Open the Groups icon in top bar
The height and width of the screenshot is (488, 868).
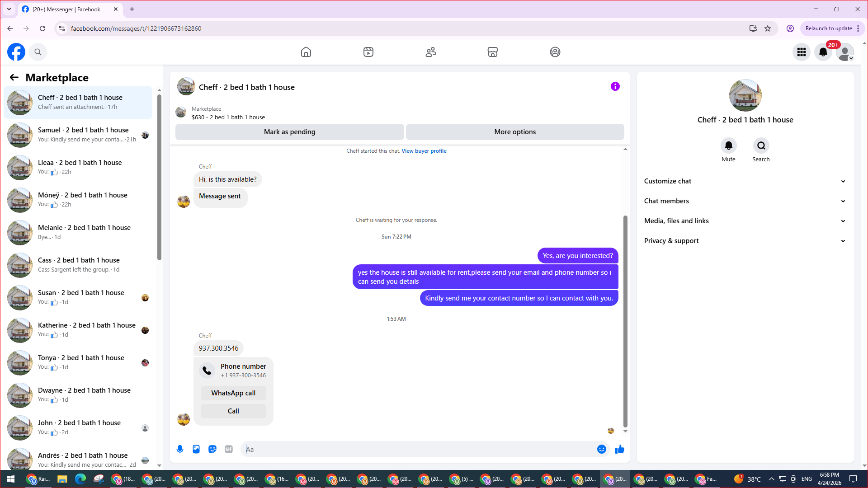pos(555,52)
